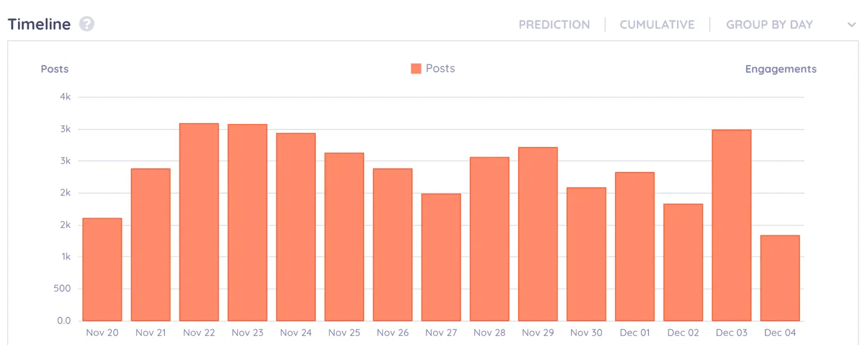This screenshot has width=868, height=345.
Task: Toggle Posts series via legend swatch
Action: pyautogui.click(x=415, y=69)
